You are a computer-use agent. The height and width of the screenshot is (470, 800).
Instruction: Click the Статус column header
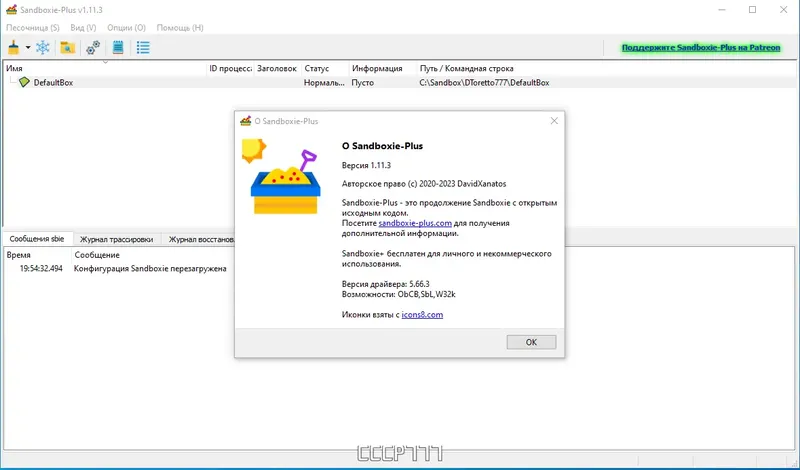[x=324, y=68]
